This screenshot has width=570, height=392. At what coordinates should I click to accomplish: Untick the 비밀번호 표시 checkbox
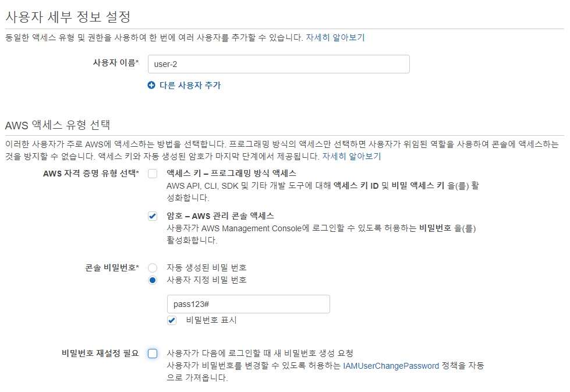point(172,320)
